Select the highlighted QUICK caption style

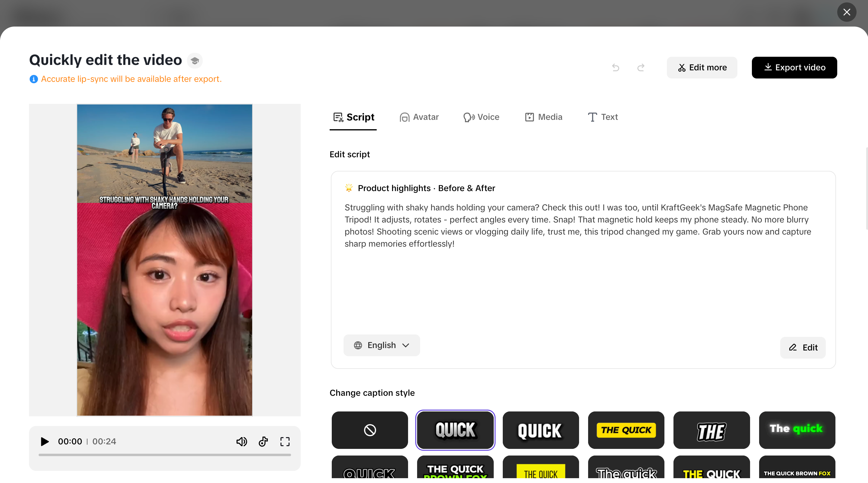(455, 430)
